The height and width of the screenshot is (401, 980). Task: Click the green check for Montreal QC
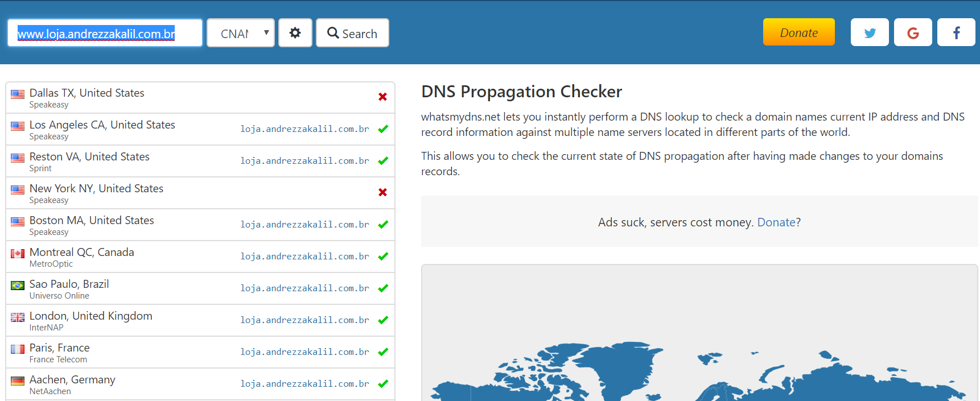pos(383,256)
